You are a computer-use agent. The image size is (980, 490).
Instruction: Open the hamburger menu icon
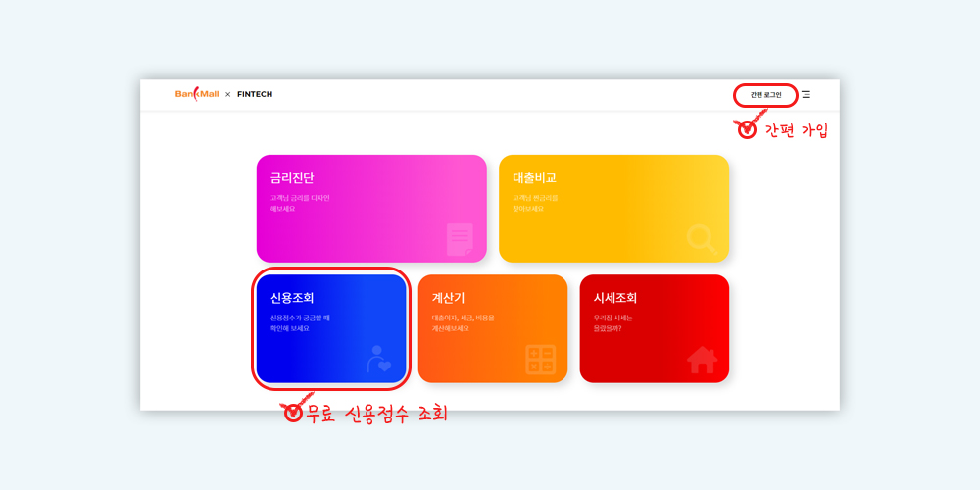click(807, 95)
